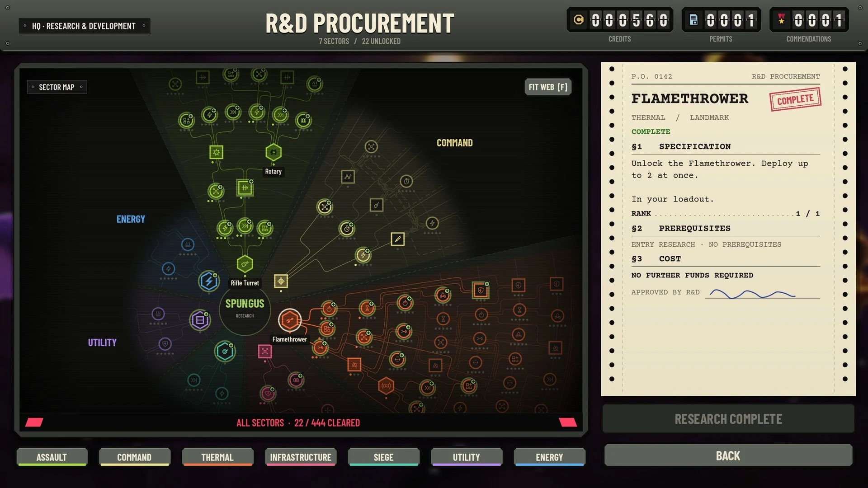Viewport: 868px width, 488px height.
Task: Select the pink shield circle node
Action: 267,394
